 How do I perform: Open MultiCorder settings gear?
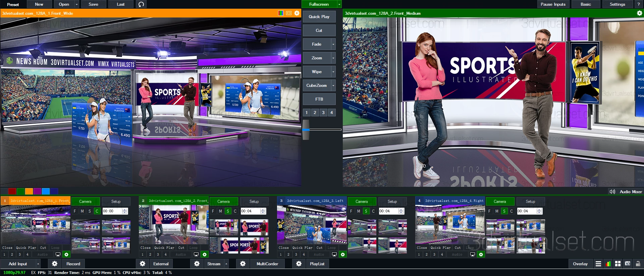point(243,264)
